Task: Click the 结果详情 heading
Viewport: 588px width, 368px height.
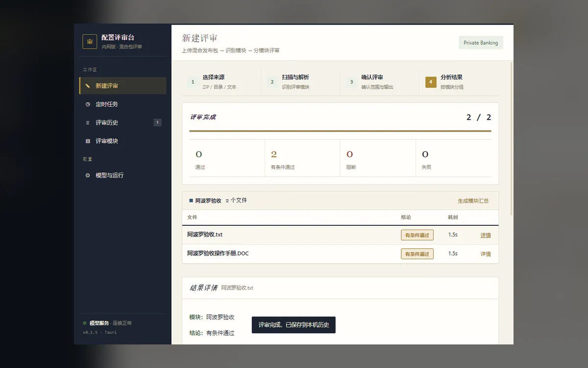Action: pos(203,288)
